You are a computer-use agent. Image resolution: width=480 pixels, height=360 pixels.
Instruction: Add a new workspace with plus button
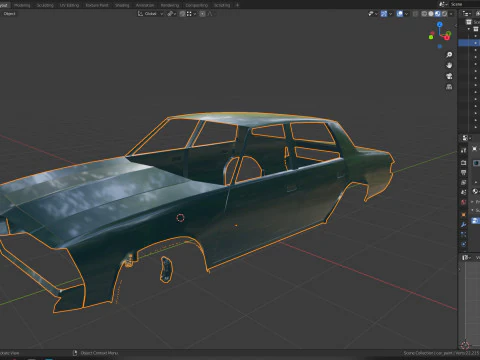coord(237,5)
